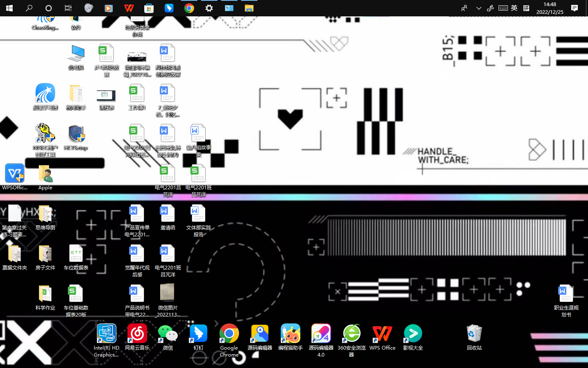Open the 职业生涯规划书 document

(x=566, y=301)
